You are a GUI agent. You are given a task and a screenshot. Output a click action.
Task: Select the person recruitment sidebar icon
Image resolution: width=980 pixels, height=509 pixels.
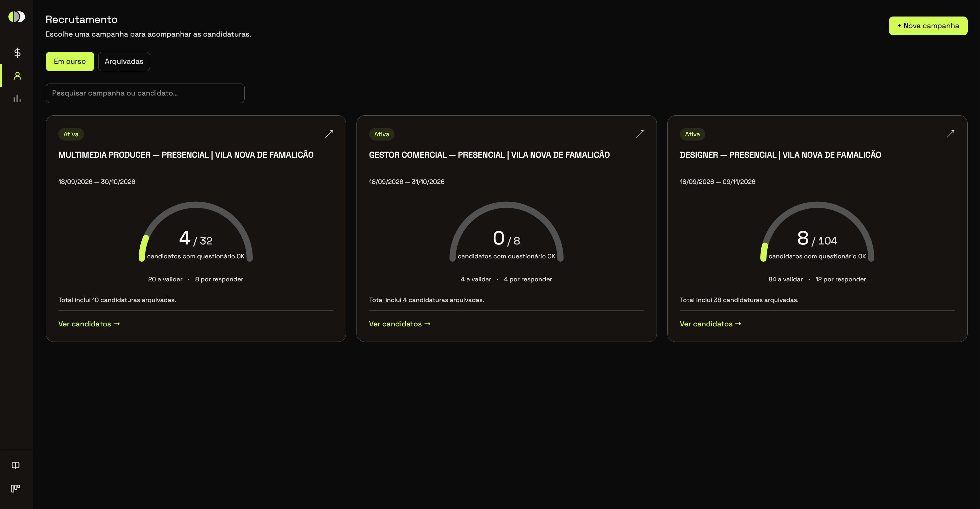(17, 76)
